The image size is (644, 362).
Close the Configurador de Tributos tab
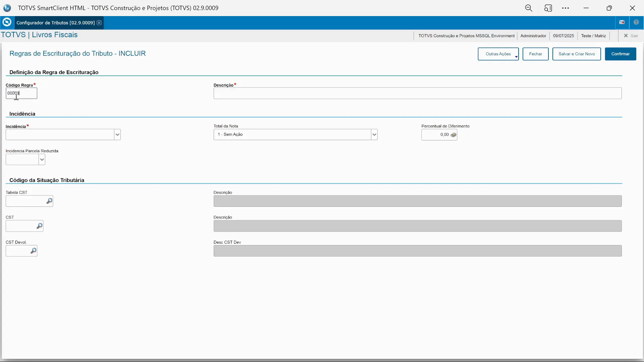coord(99,23)
